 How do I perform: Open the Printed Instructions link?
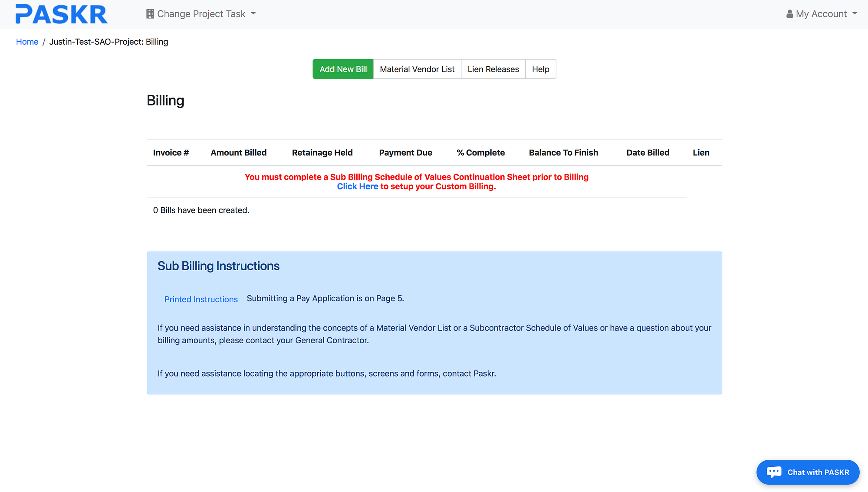201,299
